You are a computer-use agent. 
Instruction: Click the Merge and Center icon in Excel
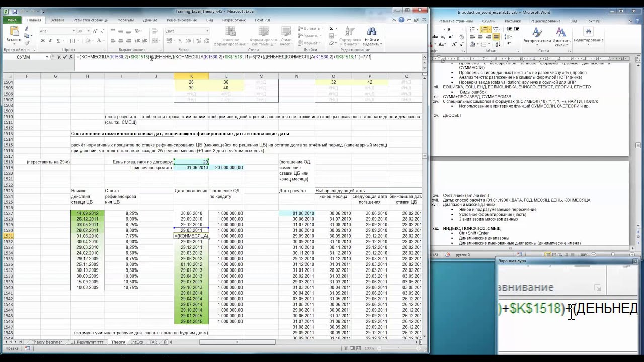(154, 41)
